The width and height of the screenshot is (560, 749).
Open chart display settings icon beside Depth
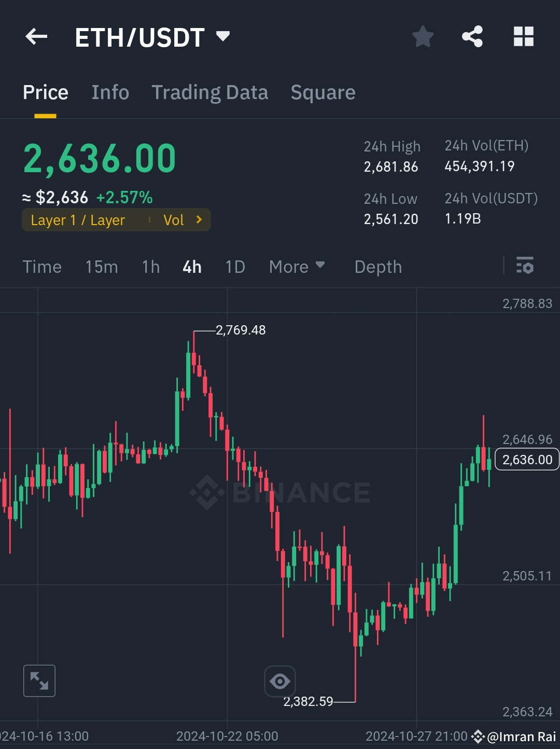(x=525, y=266)
